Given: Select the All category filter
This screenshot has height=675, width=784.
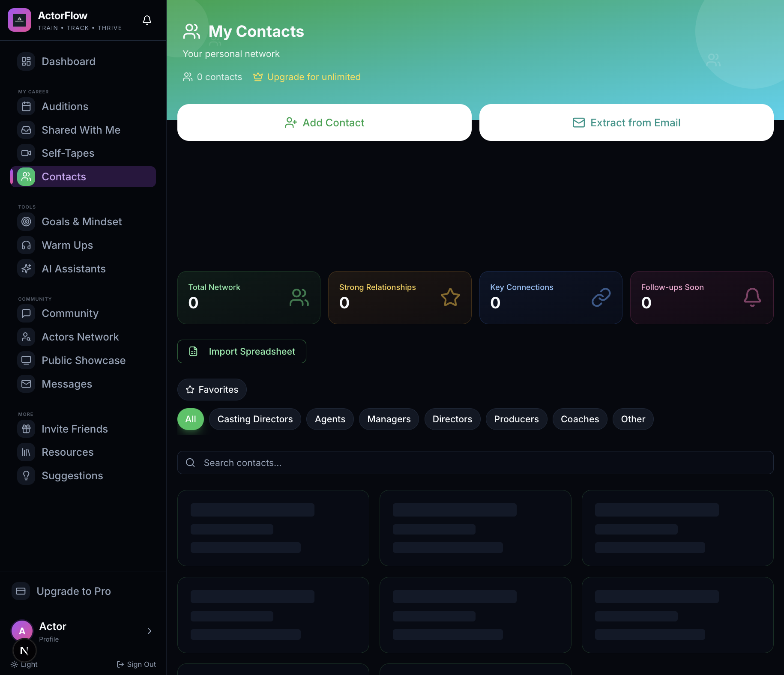Looking at the screenshot, I should pyautogui.click(x=191, y=419).
